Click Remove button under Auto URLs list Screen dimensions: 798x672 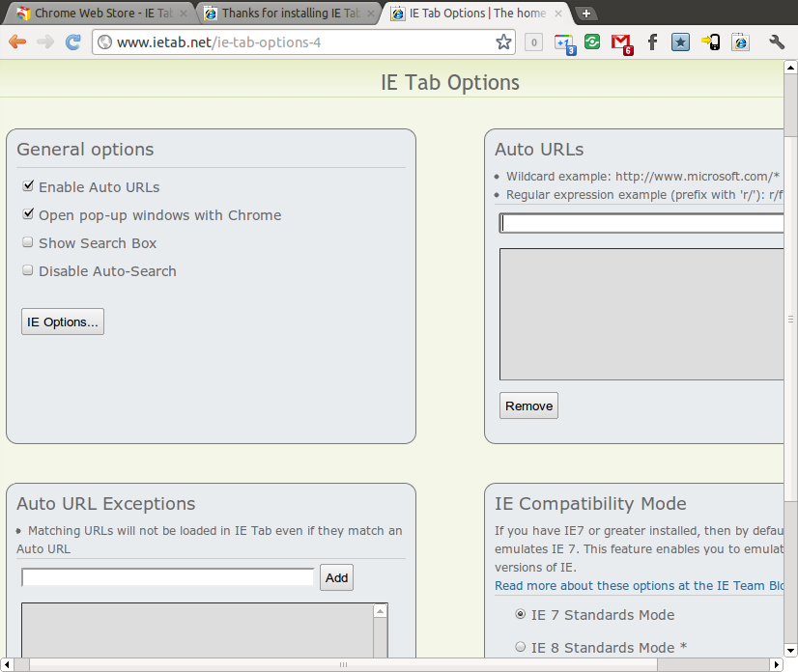(528, 406)
